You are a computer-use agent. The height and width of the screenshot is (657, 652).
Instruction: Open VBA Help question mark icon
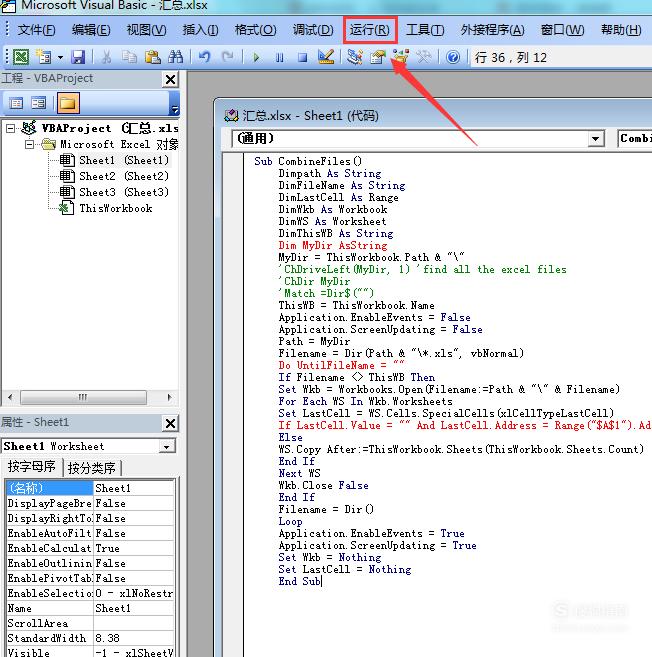click(453, 57)
